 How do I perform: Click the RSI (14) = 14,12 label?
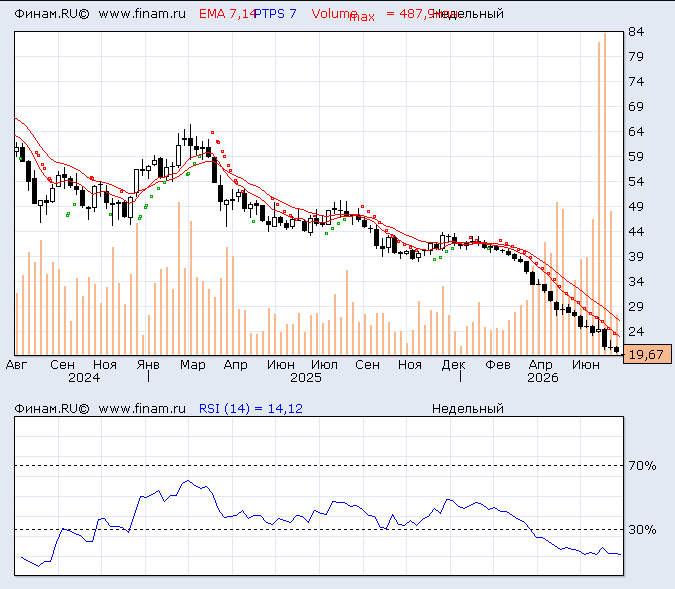pyautogui.click(x=251, y=408)
